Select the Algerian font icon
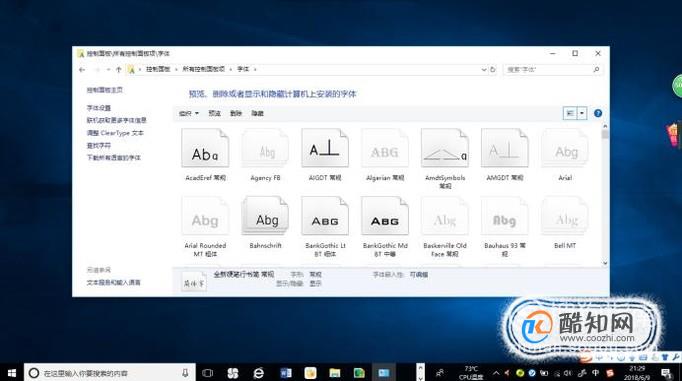The height and width of the screenshot is (381, 682). (x=385, y=148)
